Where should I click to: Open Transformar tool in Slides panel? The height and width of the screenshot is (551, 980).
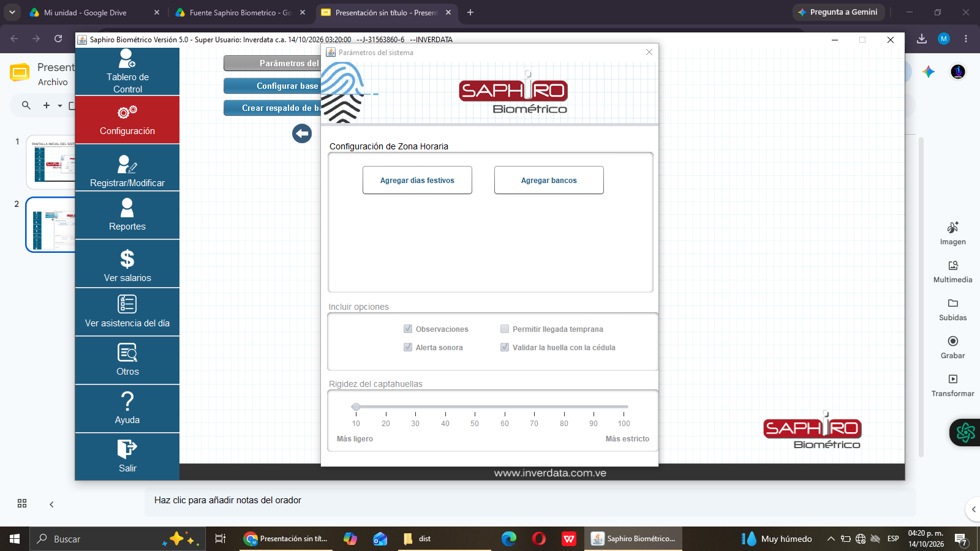(x=953, y=385)
